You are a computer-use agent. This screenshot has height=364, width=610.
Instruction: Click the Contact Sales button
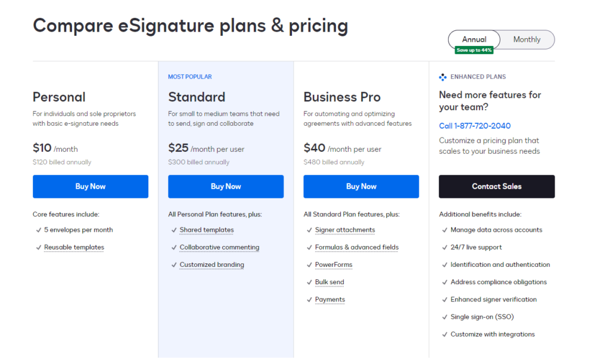point(496,186)
